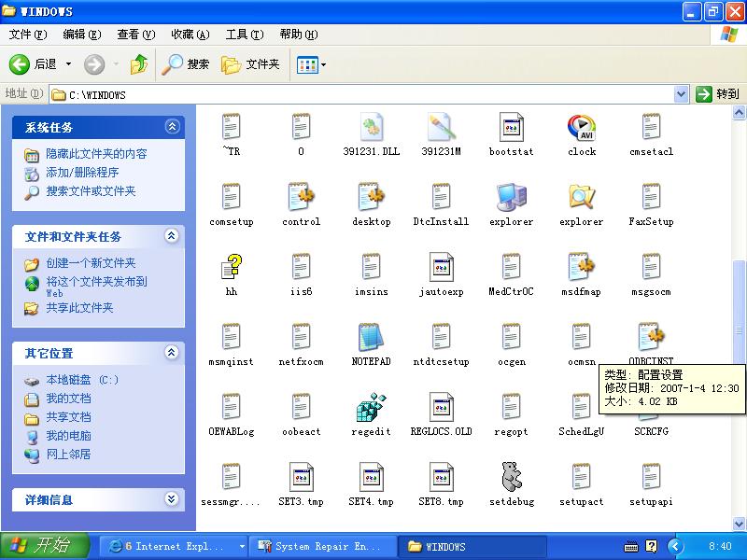Click the keyboard icon in system tray
This screenshot has height=560, width=747.
point(631,547)
